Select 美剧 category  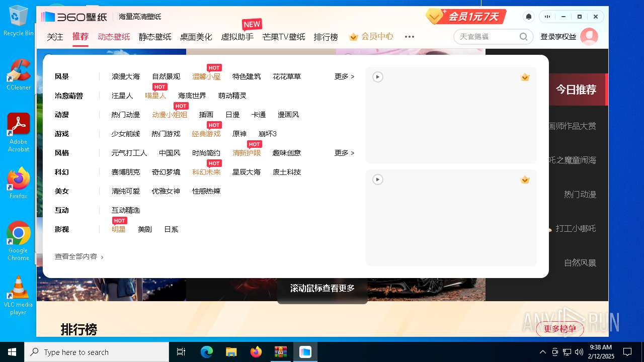coord(145,229)
